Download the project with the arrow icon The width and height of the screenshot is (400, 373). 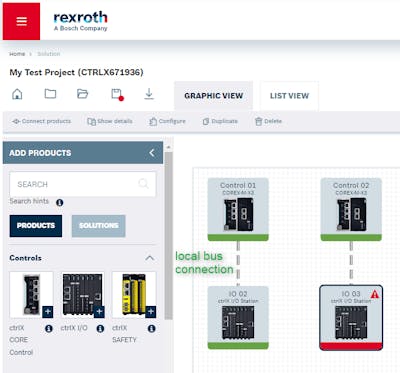pyautogui.click(x=149, y=94)
